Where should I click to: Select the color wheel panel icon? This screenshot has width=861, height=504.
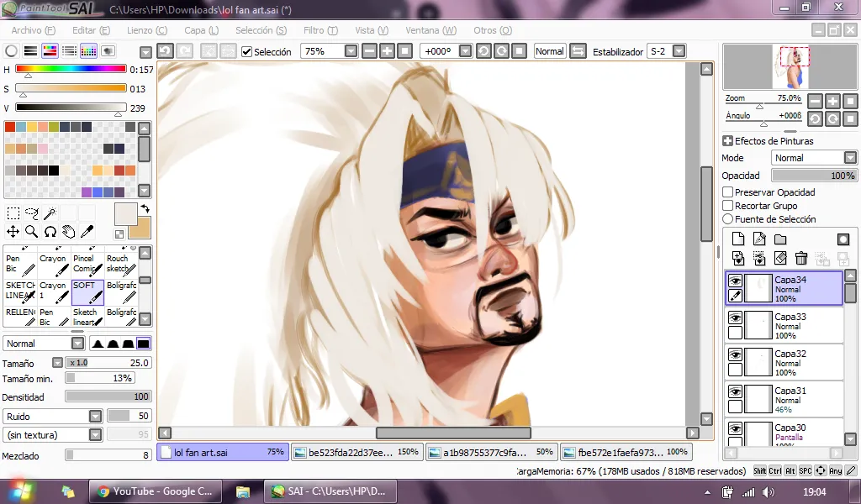pos(11,51)
